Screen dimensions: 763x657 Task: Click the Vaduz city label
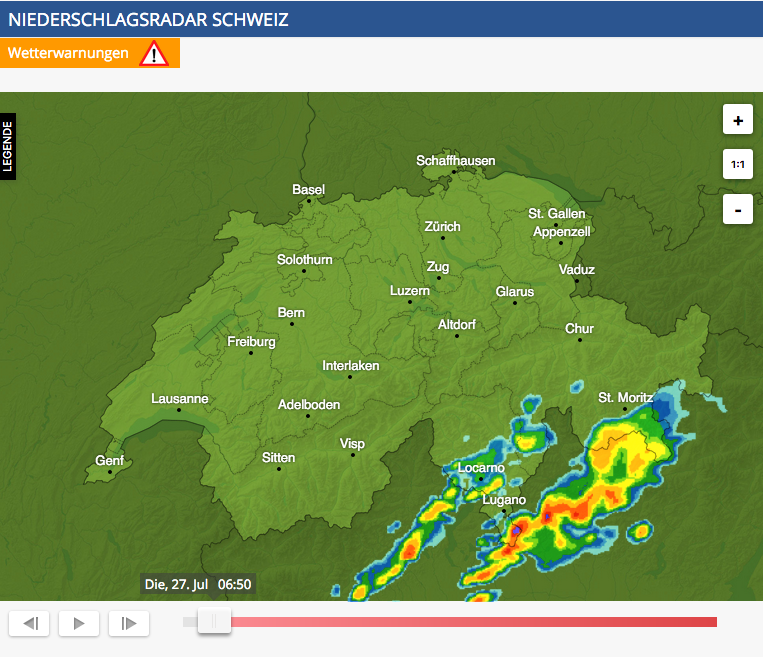coord(577,270)
